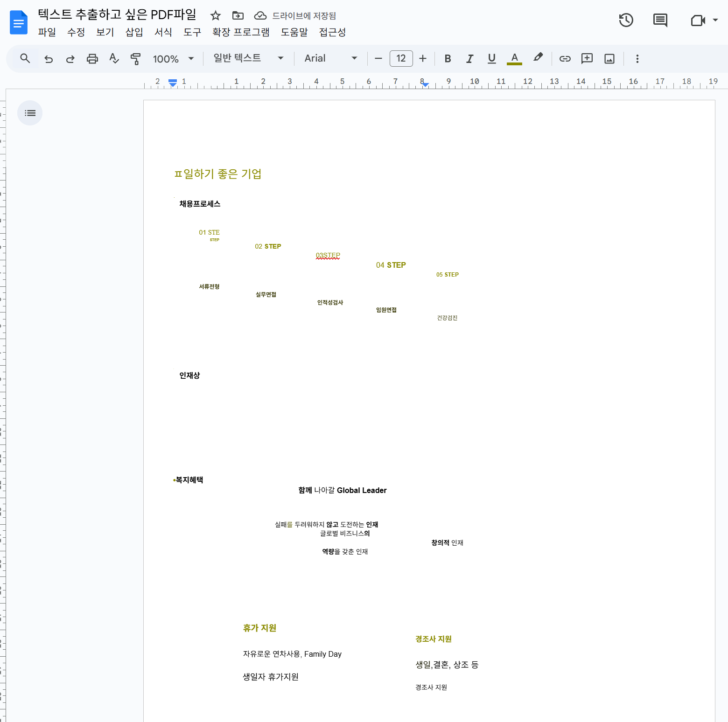This screenshot has width=728, height=722.
Task: Click the 05 STEP text
Action: 448,275
